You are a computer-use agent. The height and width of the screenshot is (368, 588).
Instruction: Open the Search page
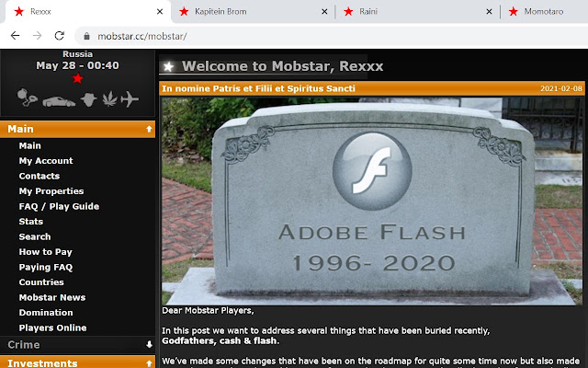[35, 236]
